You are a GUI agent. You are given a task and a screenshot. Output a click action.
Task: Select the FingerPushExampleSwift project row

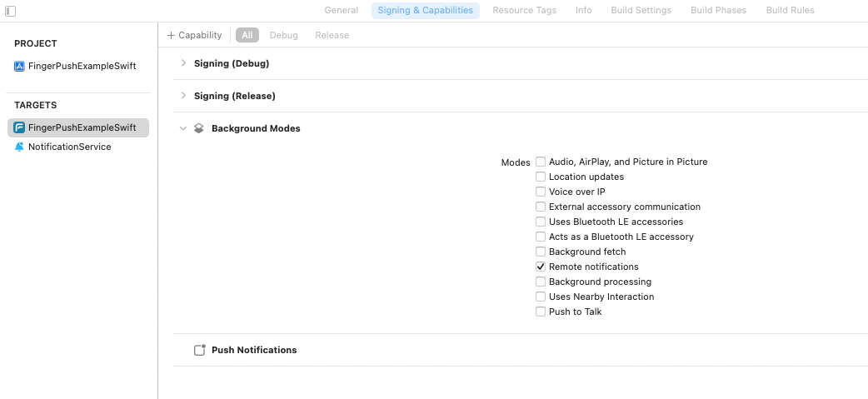pyautogui.click(x=78, y=67)
